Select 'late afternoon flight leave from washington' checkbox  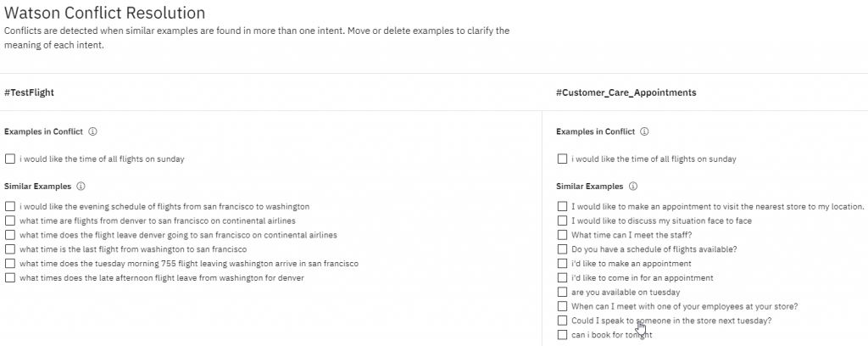pos(10,278)
